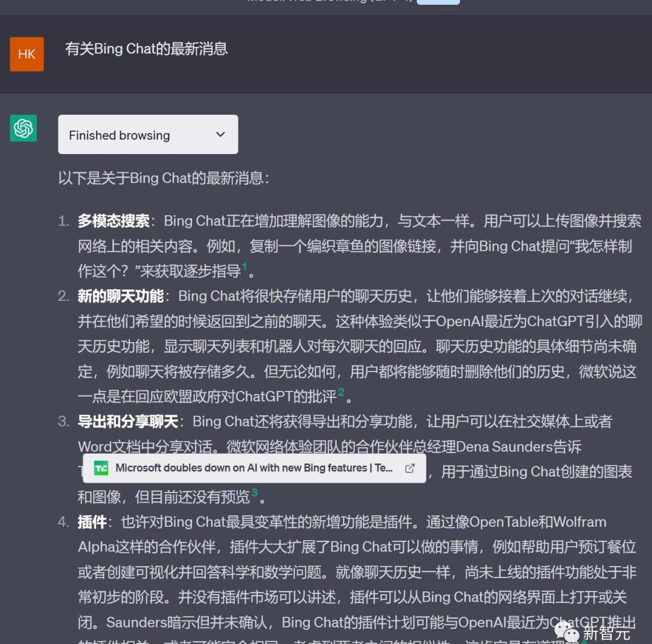Click the orange HK user avatar

pos(27,54)
